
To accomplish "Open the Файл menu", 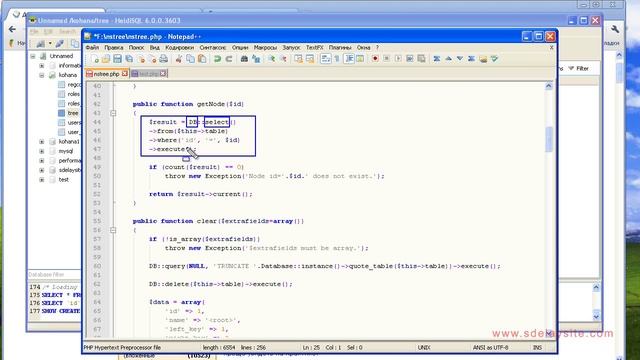I will point(92,48).
